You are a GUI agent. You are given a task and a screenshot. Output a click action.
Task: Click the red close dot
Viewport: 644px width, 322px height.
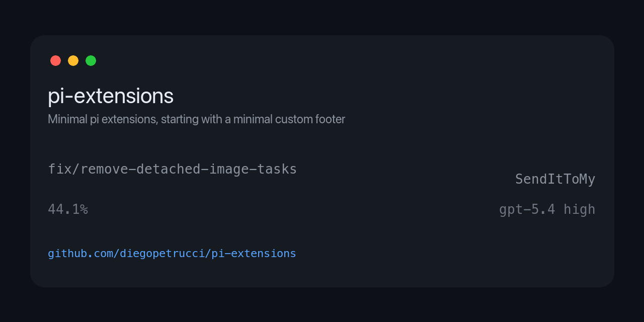[55, 60]
